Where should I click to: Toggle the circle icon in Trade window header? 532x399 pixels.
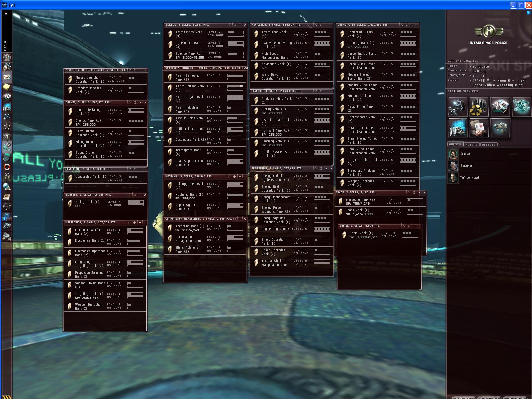click(x=414, y=193)
